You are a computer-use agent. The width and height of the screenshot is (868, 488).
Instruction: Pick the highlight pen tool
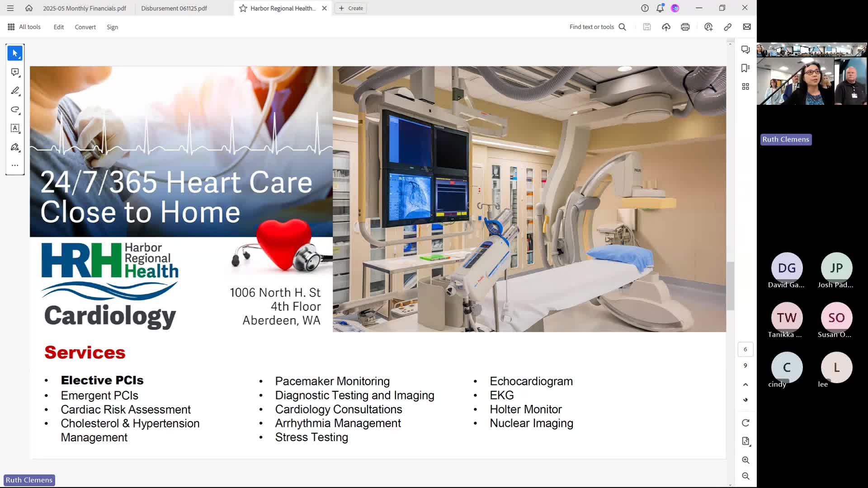pyautogui.click(x=15, y=91)
